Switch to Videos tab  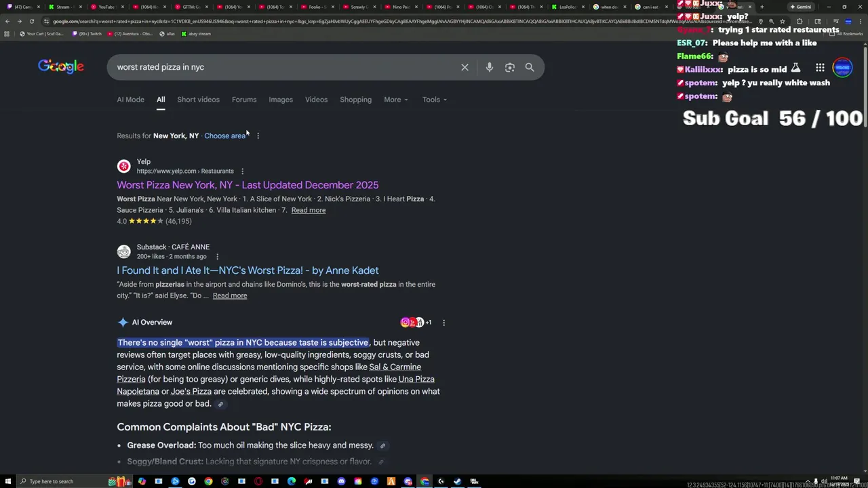[316, 100]
